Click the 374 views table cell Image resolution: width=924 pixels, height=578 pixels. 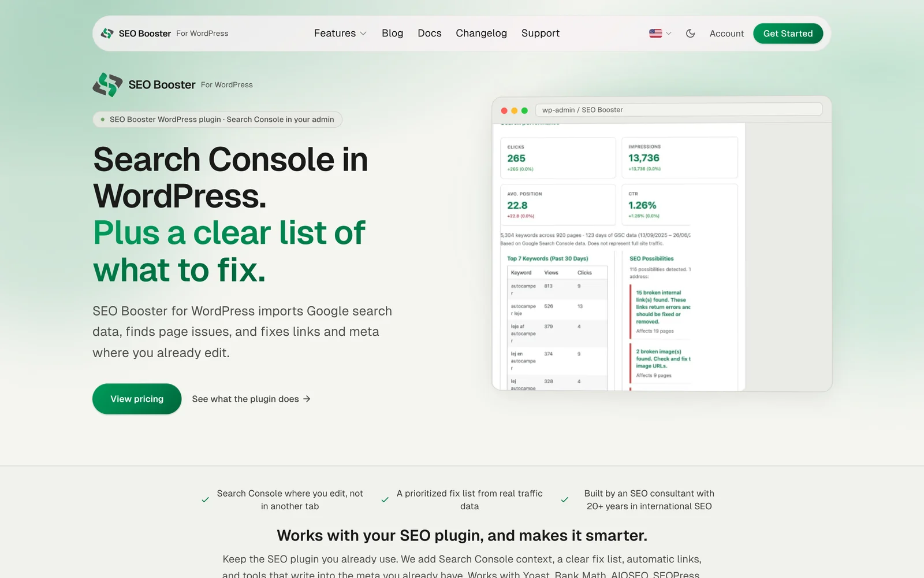coord(549,354)
